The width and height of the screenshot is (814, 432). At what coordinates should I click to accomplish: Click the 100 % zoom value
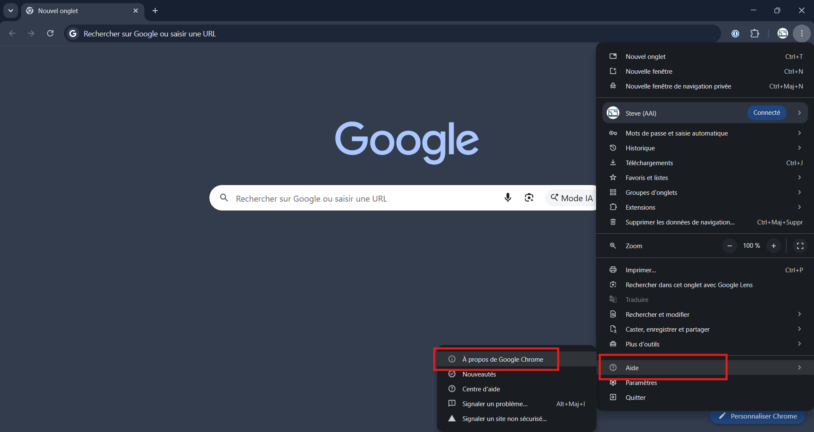click(x=751, y=246)
